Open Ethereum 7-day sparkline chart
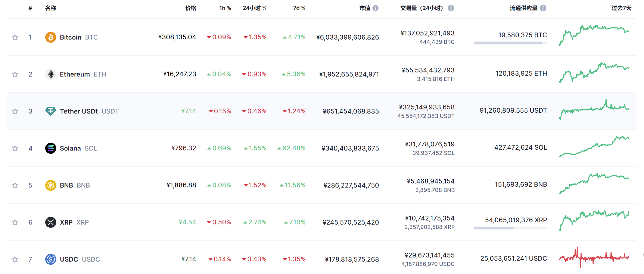 tap(594, 72)
